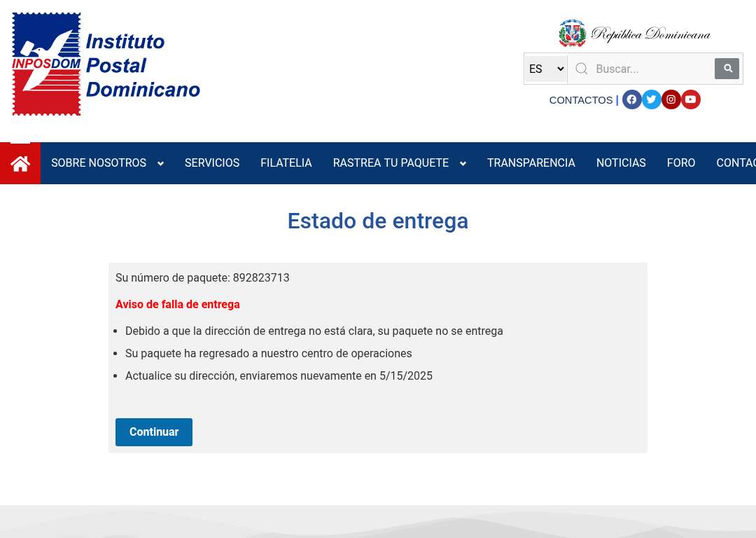The height and width of the screenshot is (538, 756).
Task: Expand the Rastrea Tu Paquete chevron
Action: (x=463, y=163)
